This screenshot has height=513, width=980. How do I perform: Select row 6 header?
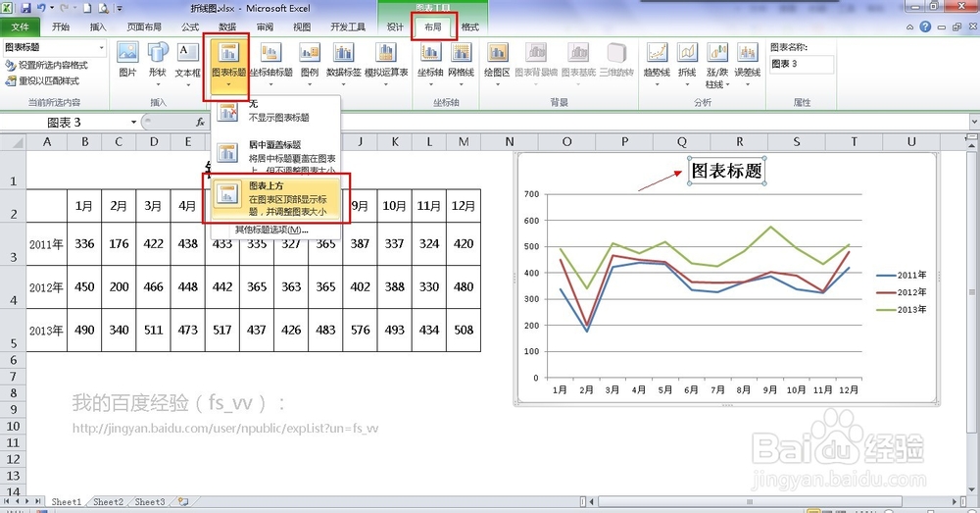[13, 360]
